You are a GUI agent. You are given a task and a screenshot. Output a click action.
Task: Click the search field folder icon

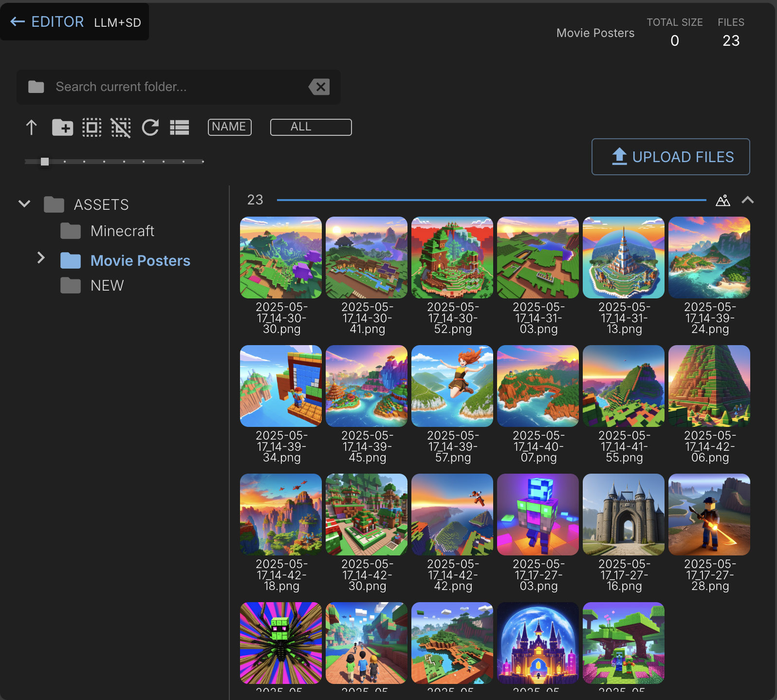coord(36,87)
